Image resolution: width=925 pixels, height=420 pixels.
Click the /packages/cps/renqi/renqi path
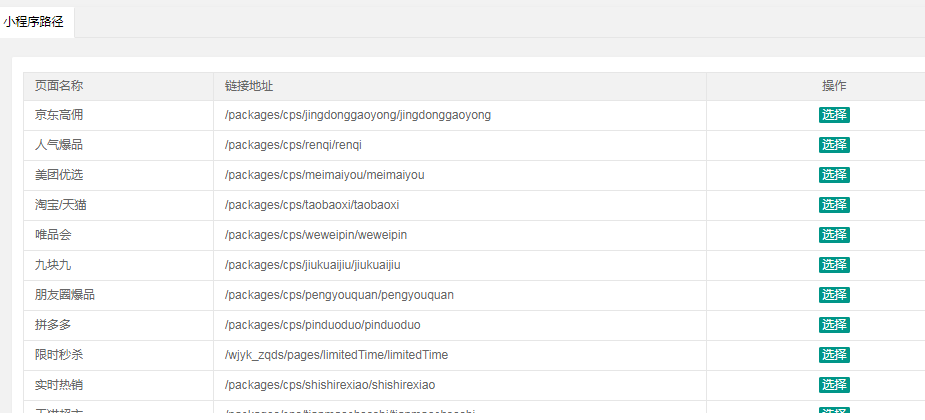pos(293,145)
